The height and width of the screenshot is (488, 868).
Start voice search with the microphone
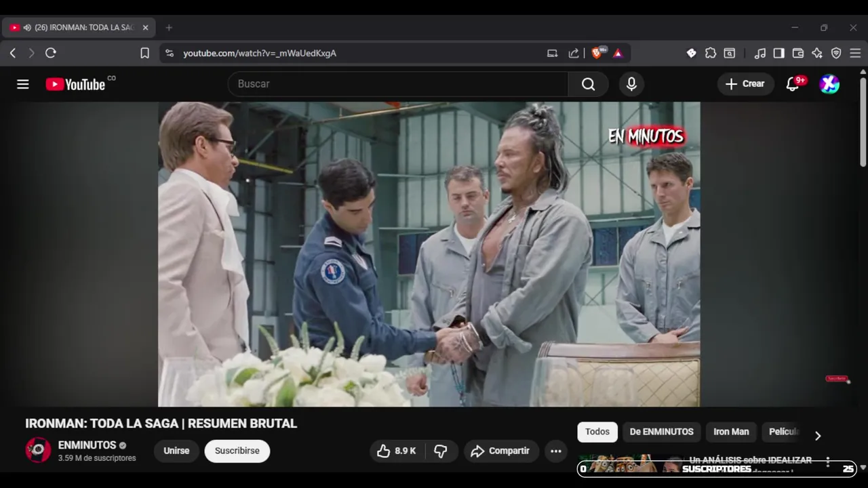pos(631,84)
